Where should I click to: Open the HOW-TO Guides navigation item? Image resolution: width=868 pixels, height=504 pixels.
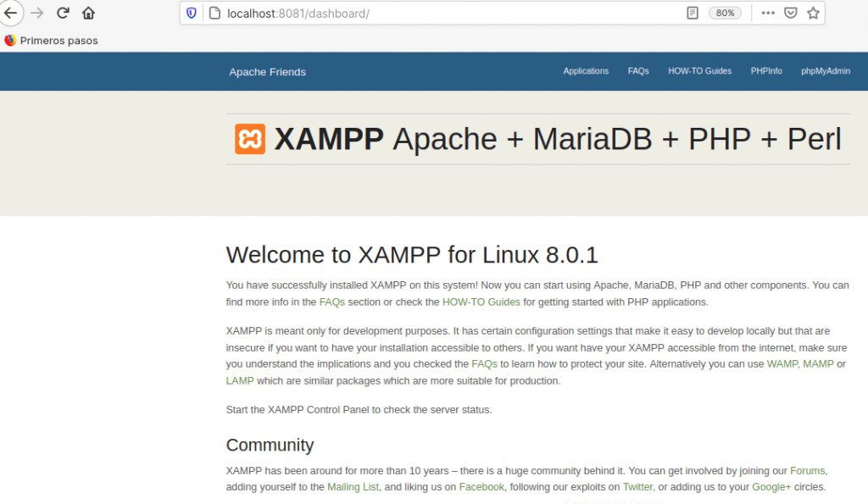coord(699,71)
